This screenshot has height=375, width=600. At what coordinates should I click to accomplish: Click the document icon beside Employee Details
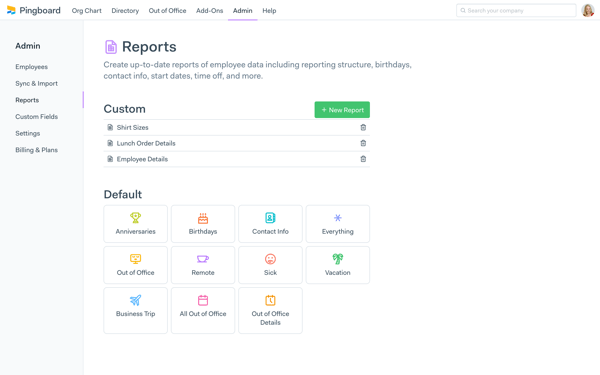(x=110, y=159)
